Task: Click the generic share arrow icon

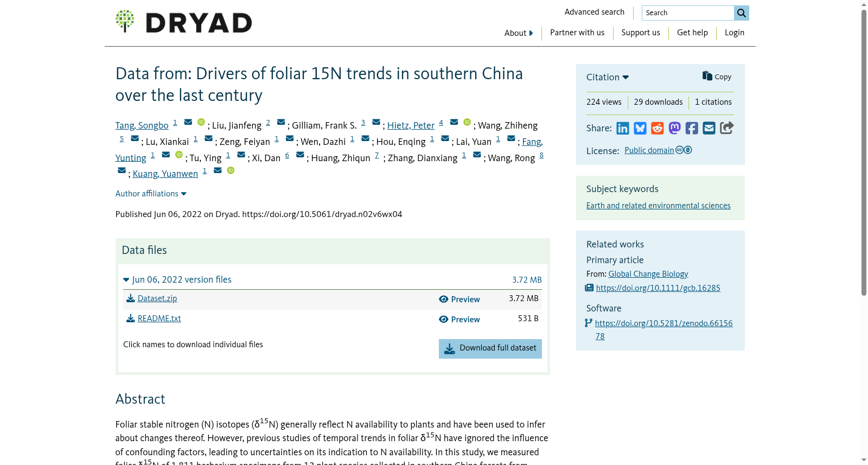Action: click(727, 128)
